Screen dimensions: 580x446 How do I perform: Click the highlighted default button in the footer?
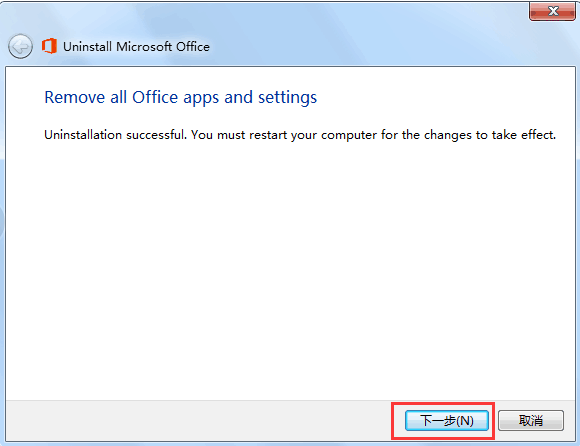pyautogui.click(x=447, y=420)
